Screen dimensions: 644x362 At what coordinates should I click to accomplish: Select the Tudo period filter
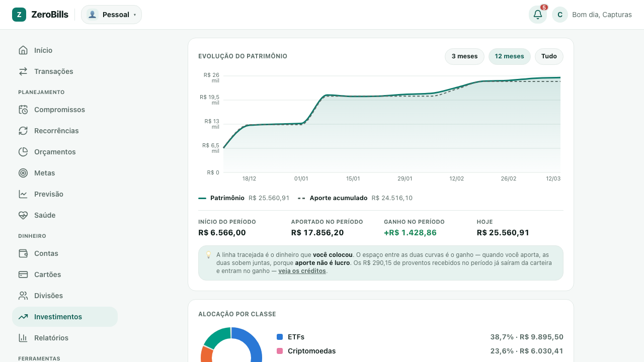click(x=549, y=56)
